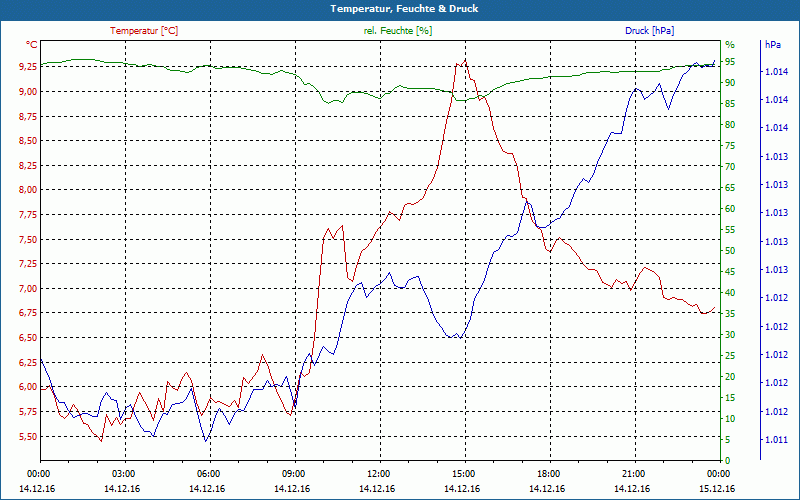Click the "9,00" temperature axis value

pyautogui.click(x=28, y=91)
